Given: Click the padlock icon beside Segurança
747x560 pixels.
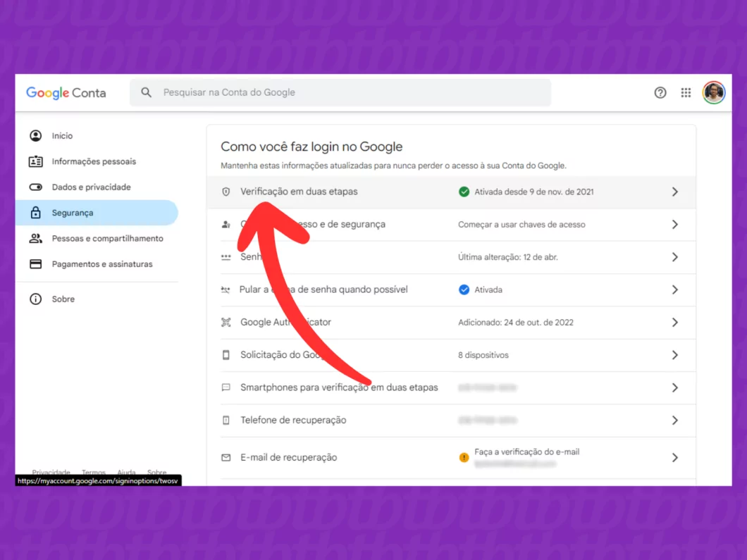Looking at the screenshot, I should [36, 213].
